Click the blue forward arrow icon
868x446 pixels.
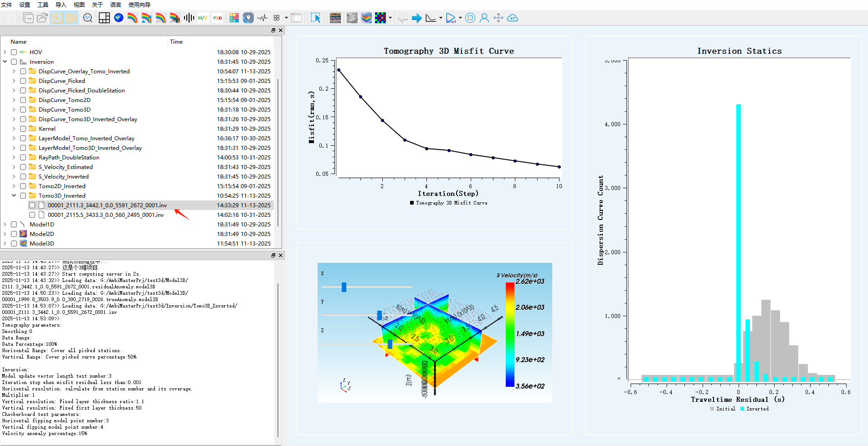pos(416,18)
